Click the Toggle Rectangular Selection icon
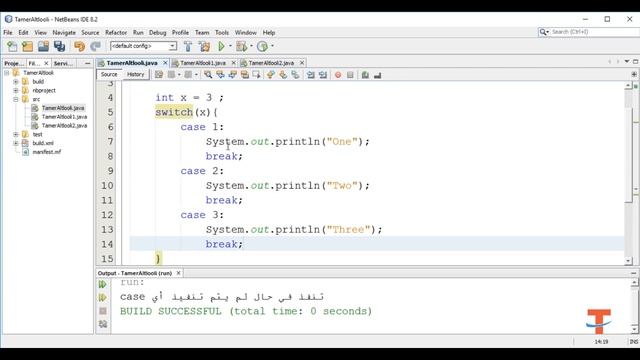Image resolution: width=640 pixels, height=360 pixels. coord(256,75)
